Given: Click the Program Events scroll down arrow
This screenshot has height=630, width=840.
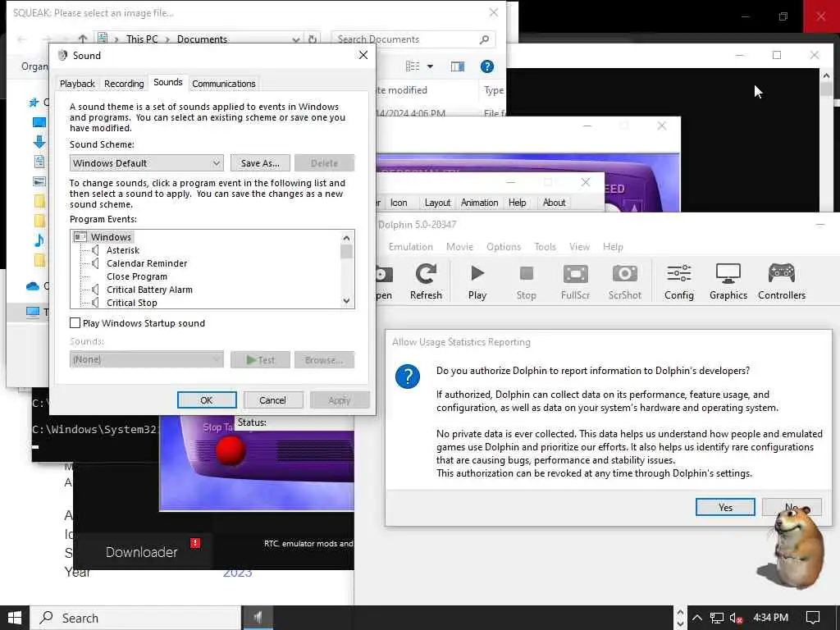Looking at the screenshot, I should (347, 301).
